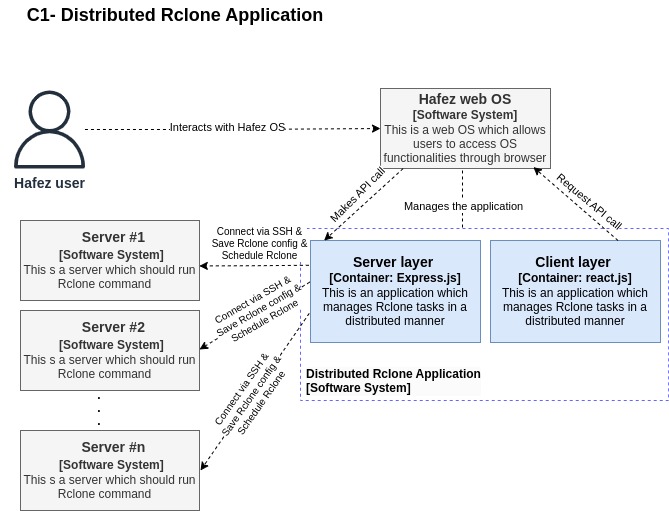Image resolution: width=669 pixels, height=511 pixels.
Task: Select the Server layer Express.js container
Action: [395, 291]
